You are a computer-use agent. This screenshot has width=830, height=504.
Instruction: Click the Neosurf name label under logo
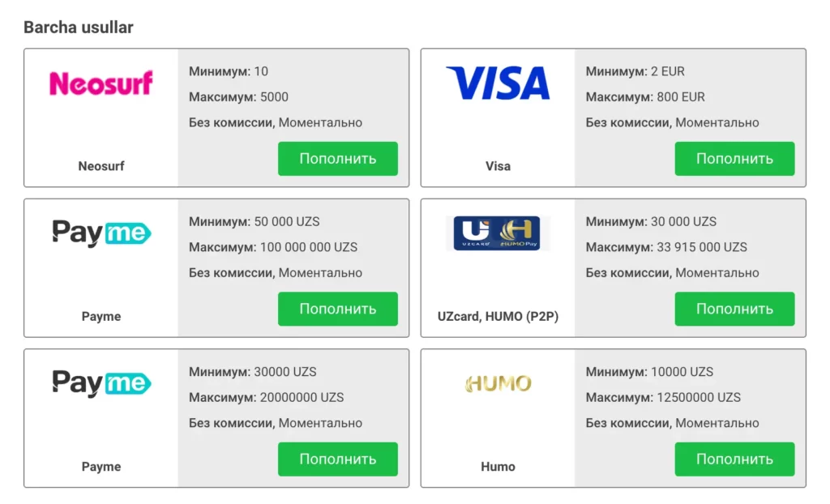tap(101, 166)
